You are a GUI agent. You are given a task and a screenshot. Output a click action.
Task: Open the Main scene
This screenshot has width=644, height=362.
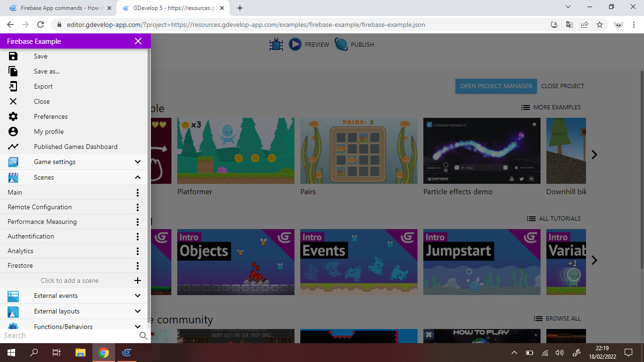pos(15,192)
